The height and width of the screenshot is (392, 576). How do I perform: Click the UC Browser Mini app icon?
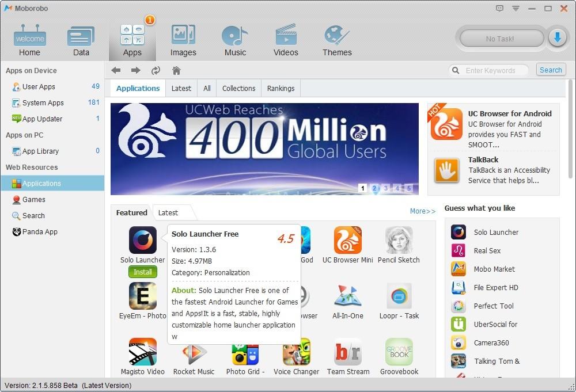[x=347, y=240]
